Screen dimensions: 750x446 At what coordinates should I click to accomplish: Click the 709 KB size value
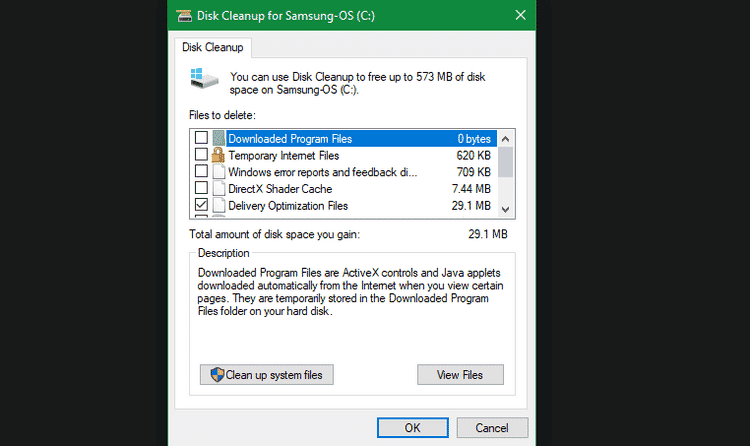474,172
